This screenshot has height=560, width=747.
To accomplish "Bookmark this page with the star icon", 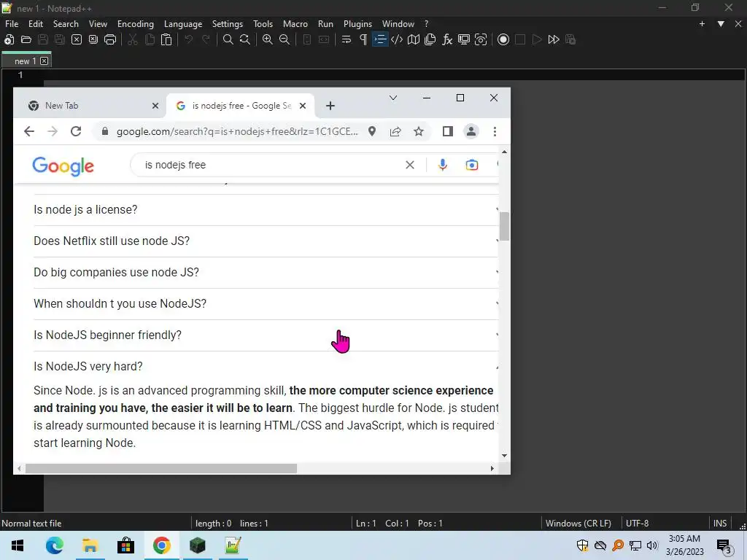I will point(418,131).
